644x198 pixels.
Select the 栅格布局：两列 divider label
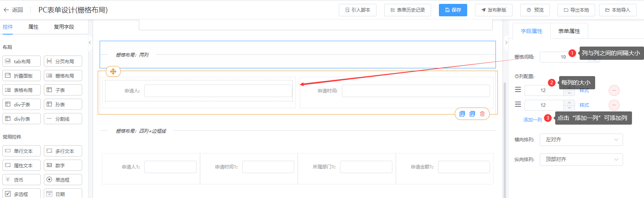pyautogui.click(x=132, y=55)
